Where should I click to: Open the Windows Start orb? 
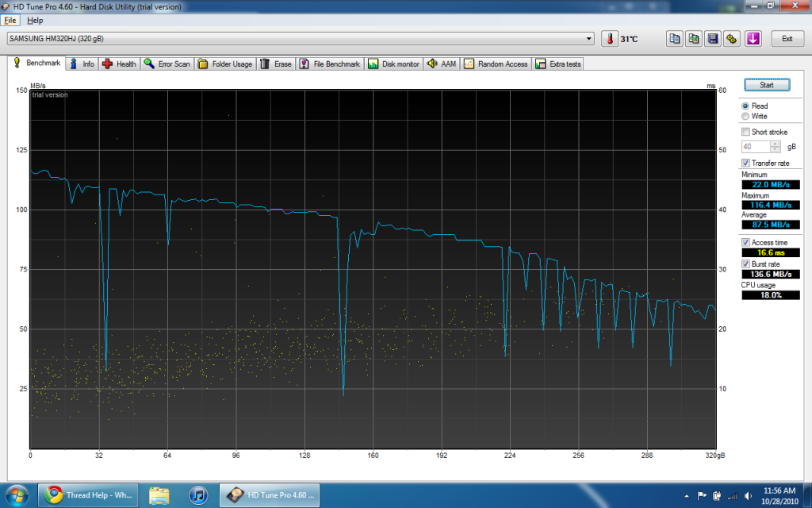coord(17,495)
